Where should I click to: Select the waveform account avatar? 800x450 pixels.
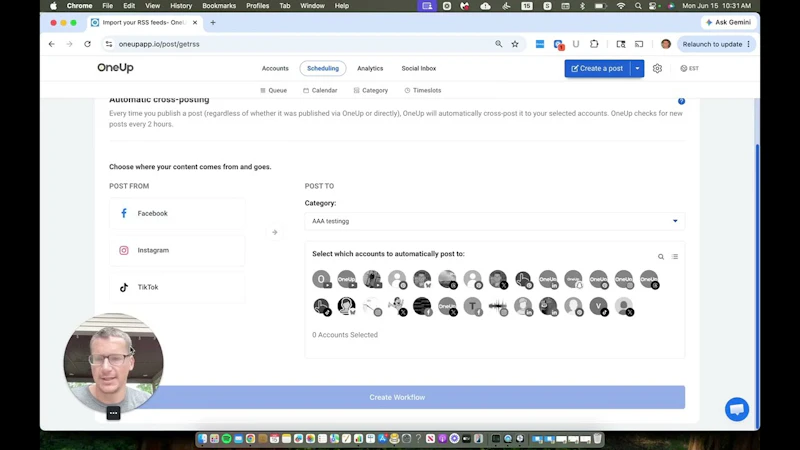[x=498, y=306]
